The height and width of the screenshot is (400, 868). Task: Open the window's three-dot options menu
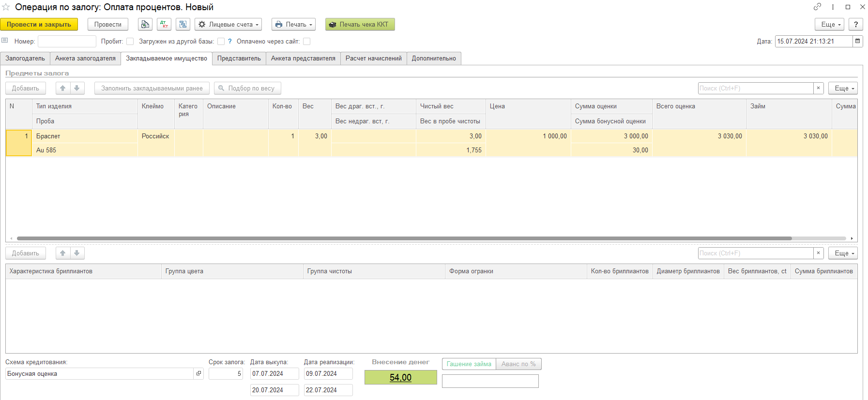pyautogui.click(x=833, y=7)
